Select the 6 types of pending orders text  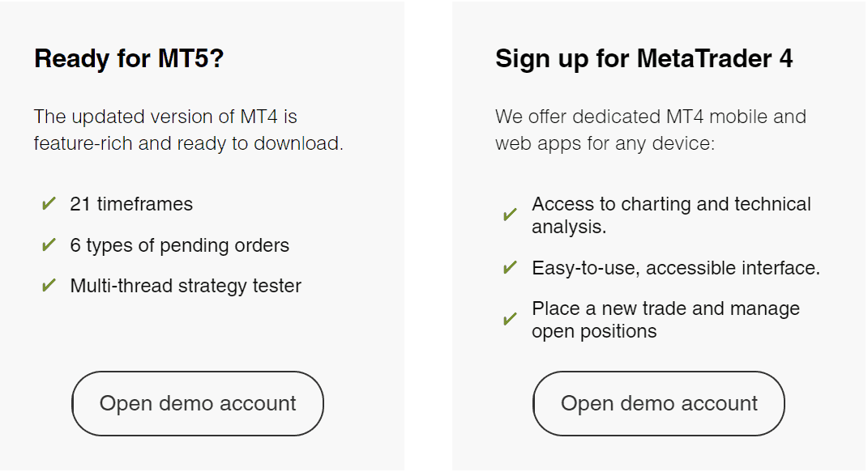click(179, 245)
